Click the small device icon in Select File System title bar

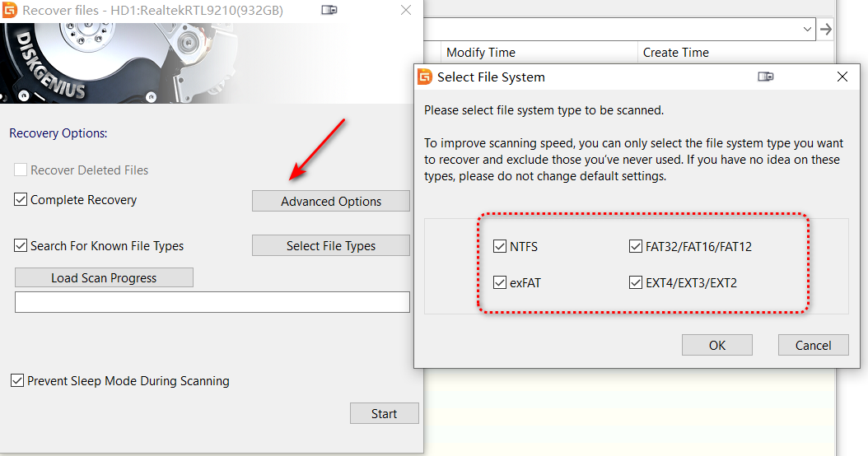point(766,77)
